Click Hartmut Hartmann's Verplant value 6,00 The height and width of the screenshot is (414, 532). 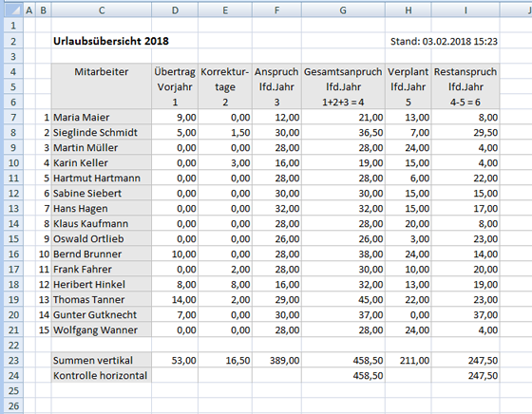(408, 178)
